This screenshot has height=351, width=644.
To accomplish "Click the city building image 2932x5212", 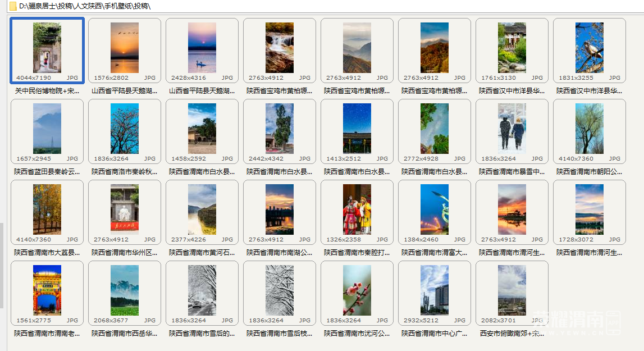I will click(x=435, y=290).
